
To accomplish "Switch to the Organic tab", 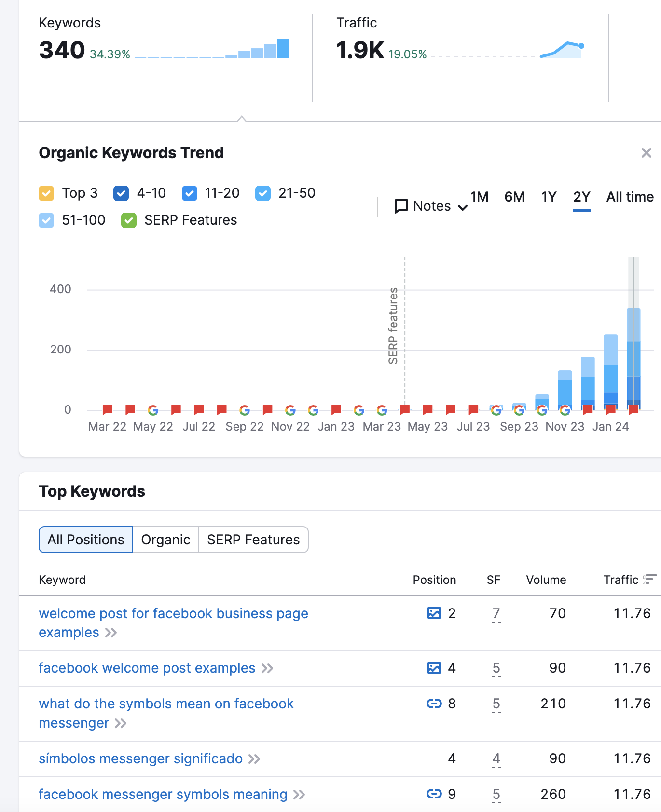I will 165,540.
